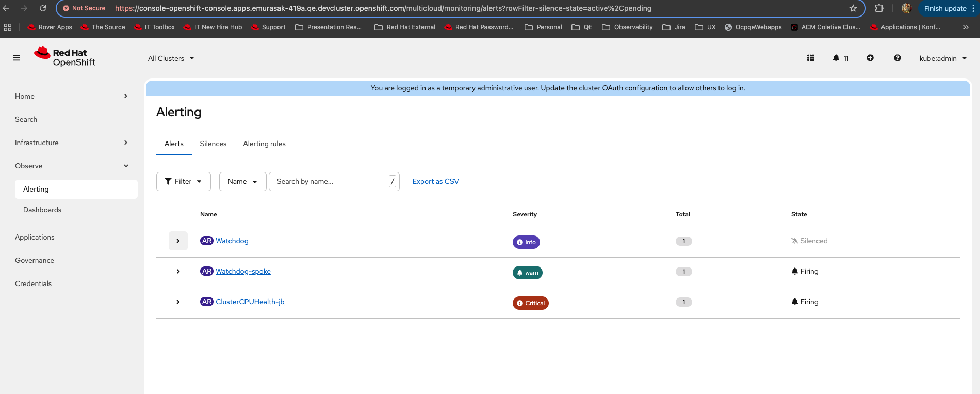Open the Rover Apps bookmark

(50, 27)
